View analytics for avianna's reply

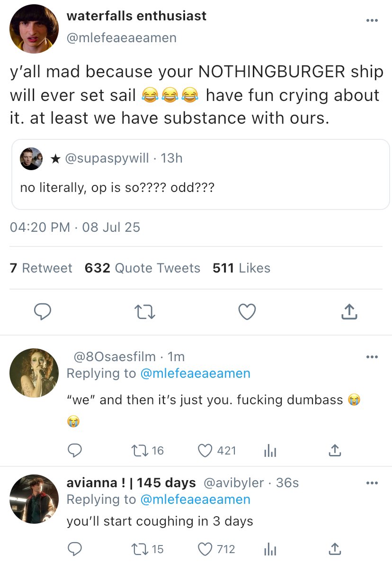point(269,549)
